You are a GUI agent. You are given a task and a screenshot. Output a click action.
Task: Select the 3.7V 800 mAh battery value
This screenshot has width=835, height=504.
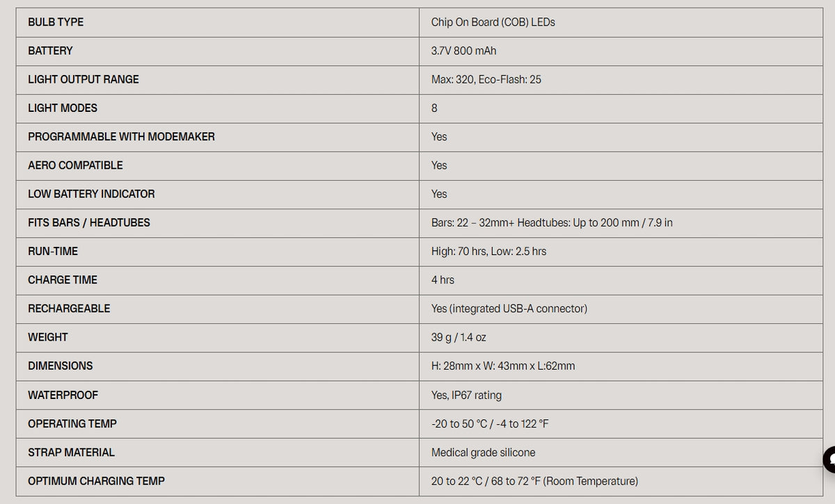464,51
